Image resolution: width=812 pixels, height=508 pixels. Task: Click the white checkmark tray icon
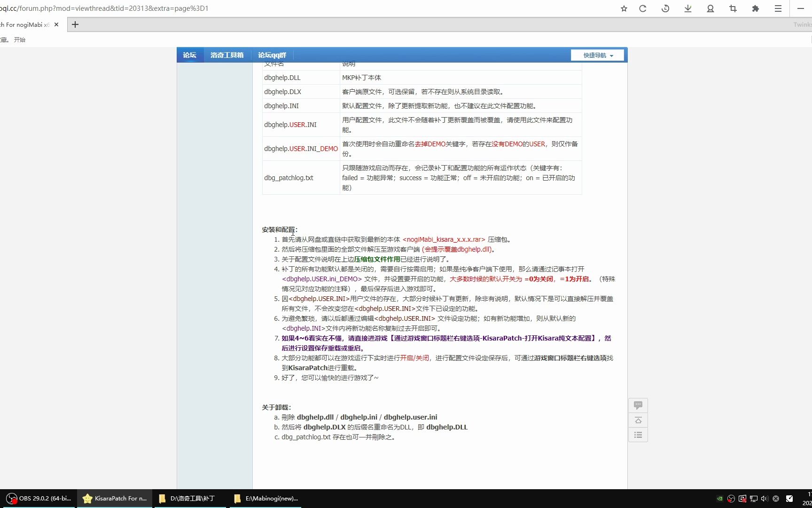click(x=790, y=499)
